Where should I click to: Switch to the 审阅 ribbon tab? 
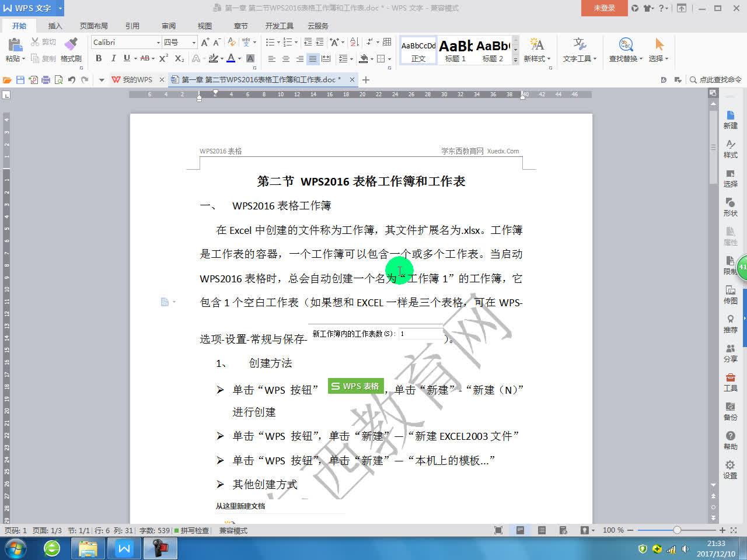(168, 26)
